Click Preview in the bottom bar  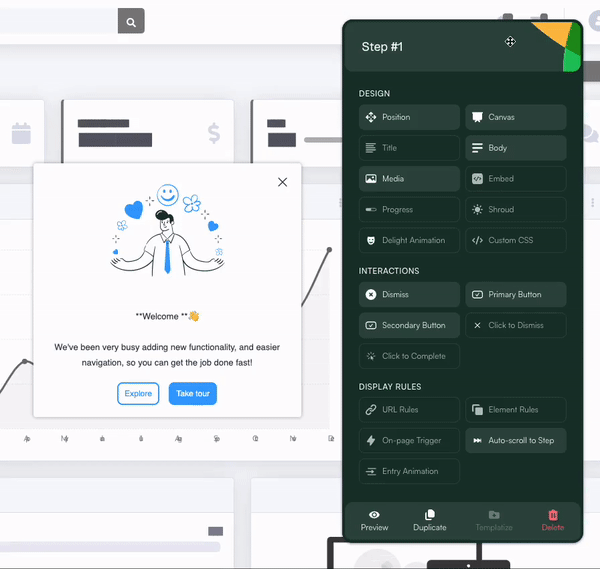click(x=374, y=520)
